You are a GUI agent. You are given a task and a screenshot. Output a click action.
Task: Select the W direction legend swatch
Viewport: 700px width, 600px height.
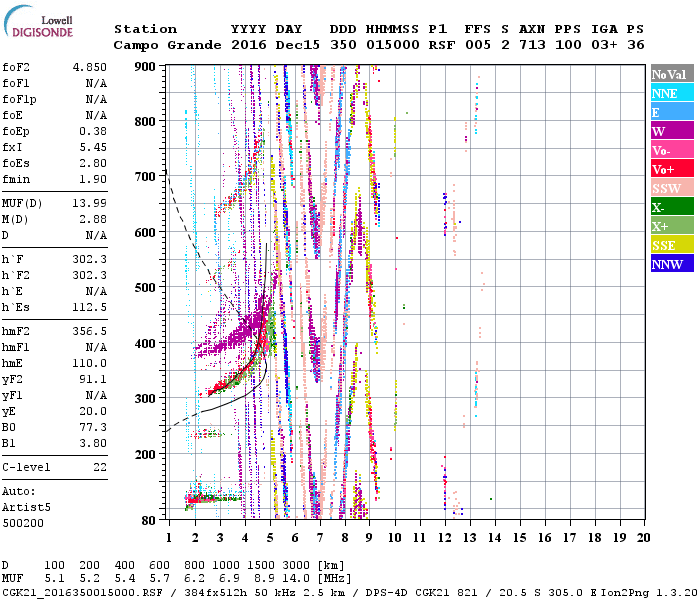click(x=672, y=131)
